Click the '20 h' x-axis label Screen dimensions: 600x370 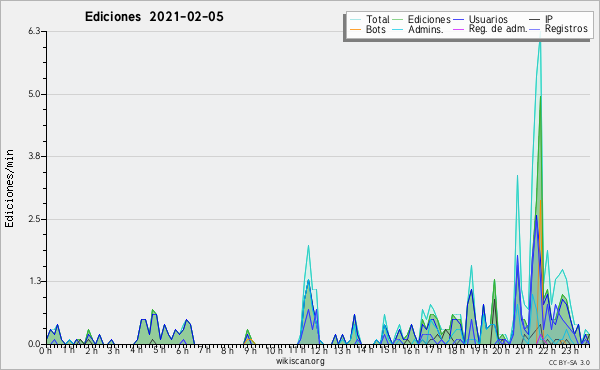click(501, 351)
